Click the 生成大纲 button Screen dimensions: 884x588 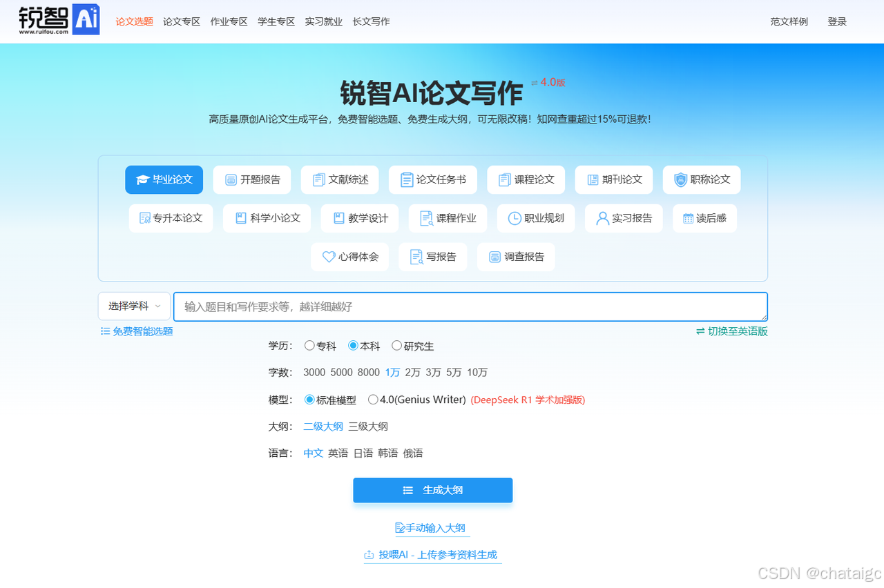click(433, 491)
